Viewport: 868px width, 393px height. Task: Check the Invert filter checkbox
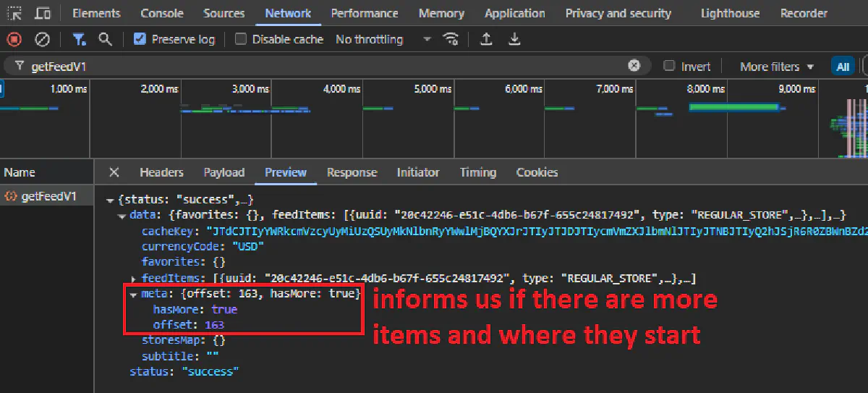click(x=670, y=66)
